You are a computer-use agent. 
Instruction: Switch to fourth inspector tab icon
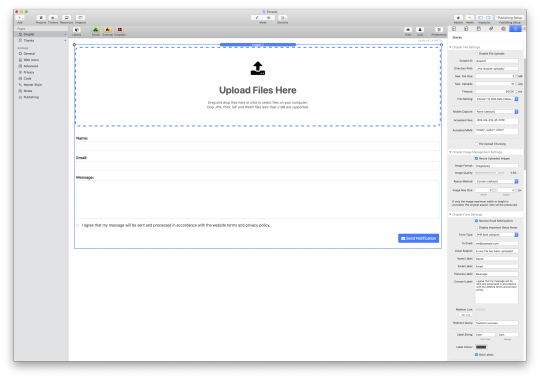click(491, 29)
